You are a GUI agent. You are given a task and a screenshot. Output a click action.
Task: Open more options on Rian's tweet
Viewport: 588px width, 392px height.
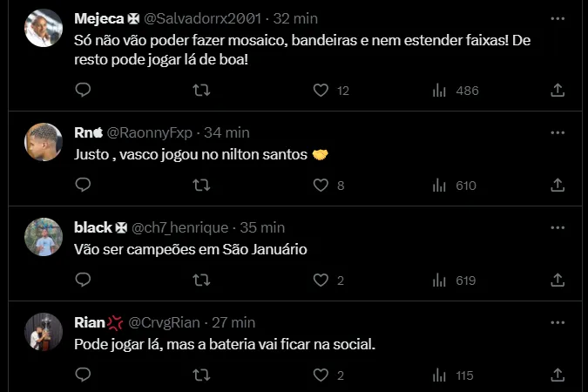click(558, 322)
